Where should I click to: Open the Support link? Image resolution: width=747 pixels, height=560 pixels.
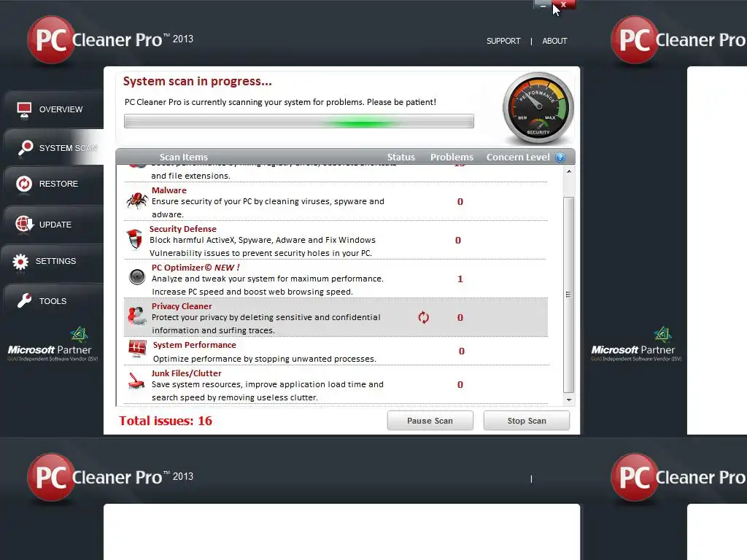[503, 41]
